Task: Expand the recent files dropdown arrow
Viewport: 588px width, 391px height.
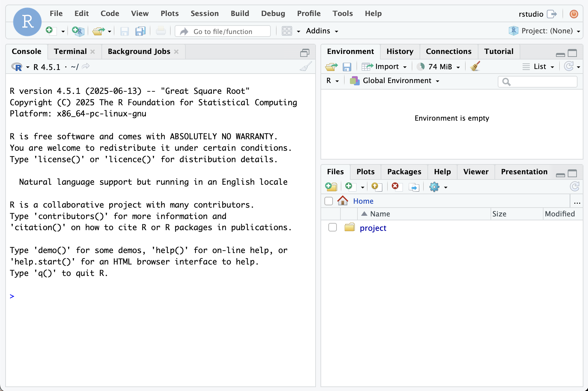Action: [x=110, y=31]
